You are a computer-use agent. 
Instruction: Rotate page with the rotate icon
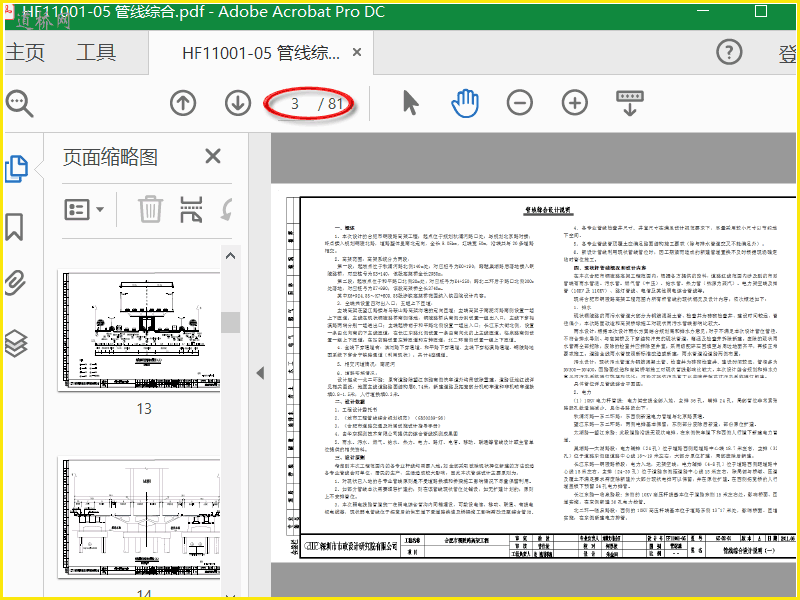(227, 209)
